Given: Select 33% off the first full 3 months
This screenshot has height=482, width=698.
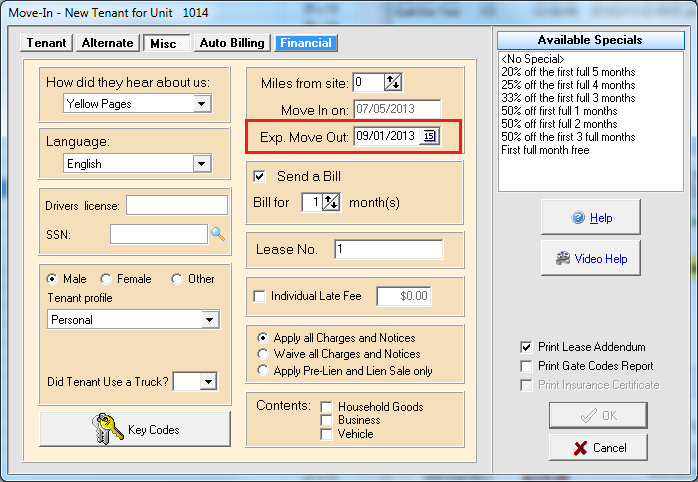Looking at the screenshot, I should [x=568, y=97].
